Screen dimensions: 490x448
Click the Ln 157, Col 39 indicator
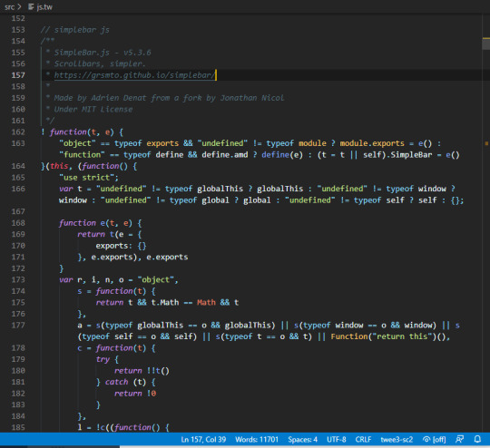tap(203, 439)
